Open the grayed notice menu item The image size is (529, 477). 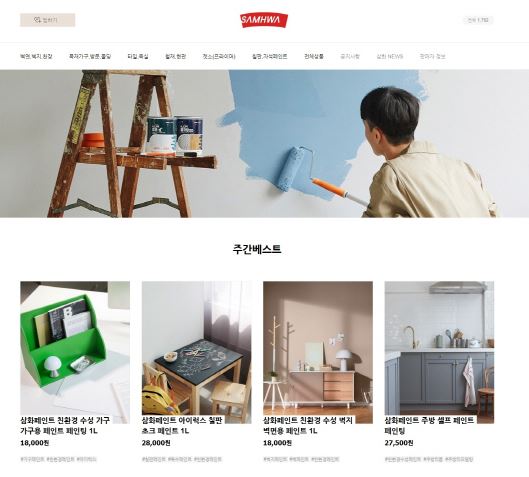[x=350, y=56]
